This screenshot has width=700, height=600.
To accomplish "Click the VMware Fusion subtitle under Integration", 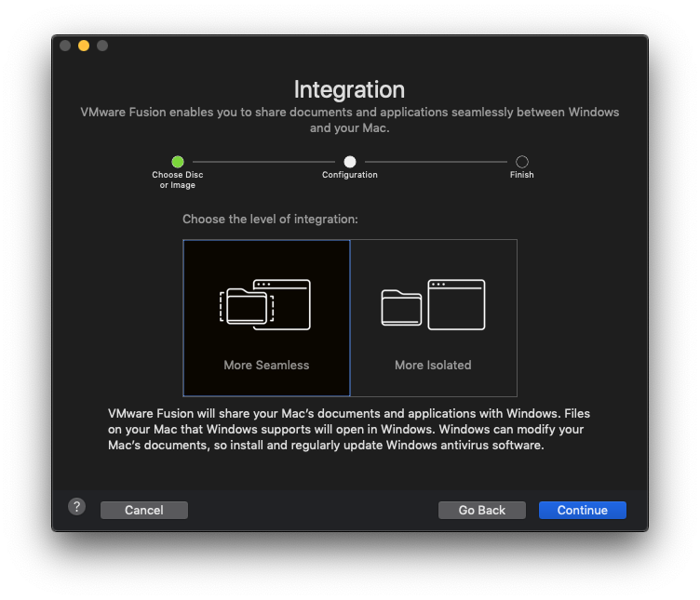I will pos(350,120).
